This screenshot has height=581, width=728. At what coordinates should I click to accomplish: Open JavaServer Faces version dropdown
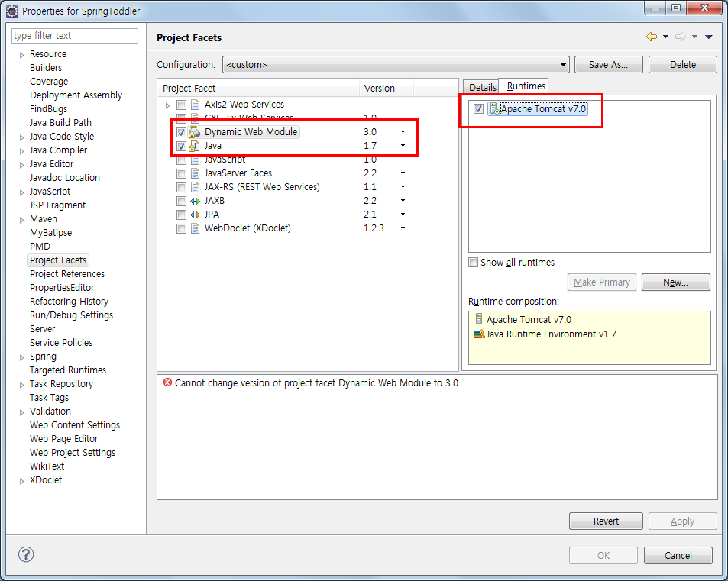click(x=403, y=173)
